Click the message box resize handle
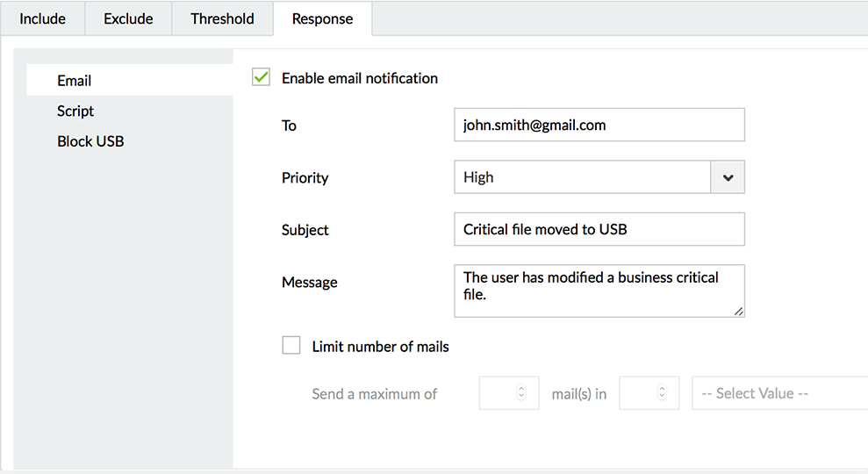This screenshot has width=868, height=474. click(739, 311)
